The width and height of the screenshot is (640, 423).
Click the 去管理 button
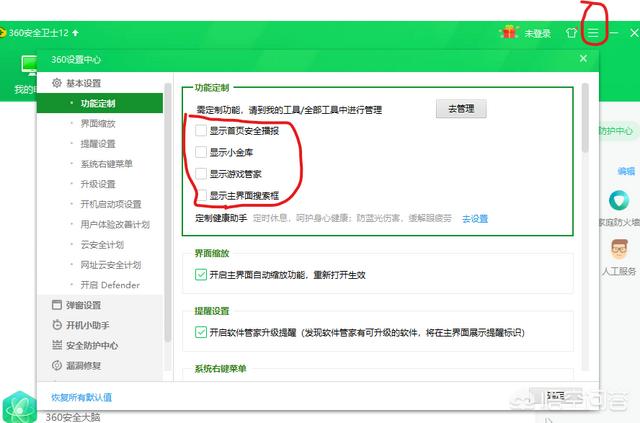pyautogui.click(x=461, y=109)
